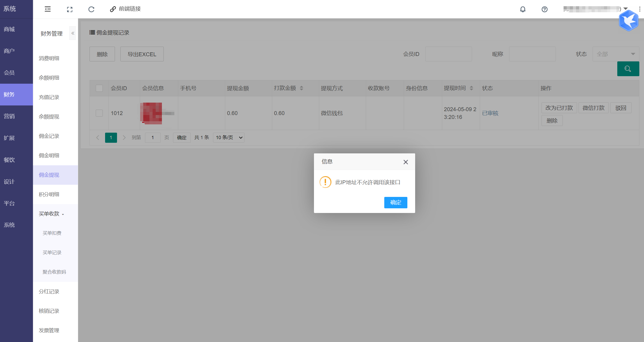Image resolution: width=644 pixels, height=342 pixels.
Task: Click the fullscreen toggle icon
Action: (x=70, y=9)
